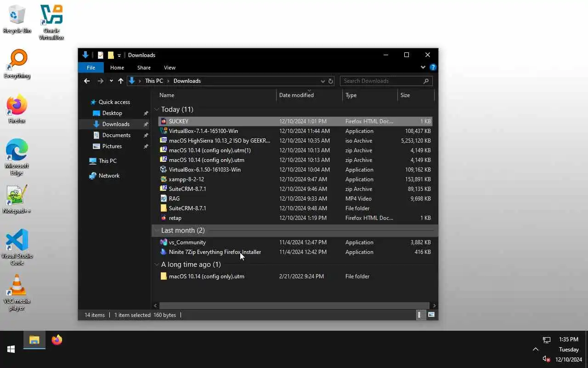Switch to the View ribbon tab

click(170, 68)
